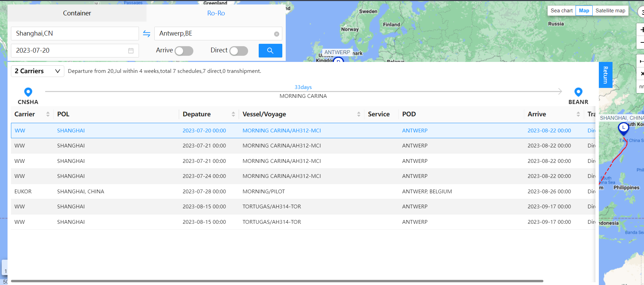Expand the 2 Carriers dropdown
The image size is (644, 285).
38,71
